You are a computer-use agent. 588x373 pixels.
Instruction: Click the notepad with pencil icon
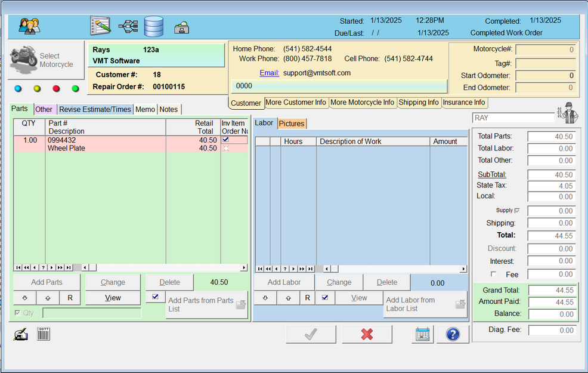[101, 26]
